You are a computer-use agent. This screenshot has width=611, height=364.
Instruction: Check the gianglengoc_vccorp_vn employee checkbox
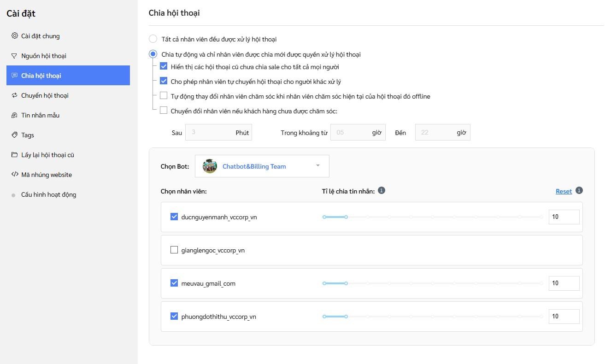[174, 250]
